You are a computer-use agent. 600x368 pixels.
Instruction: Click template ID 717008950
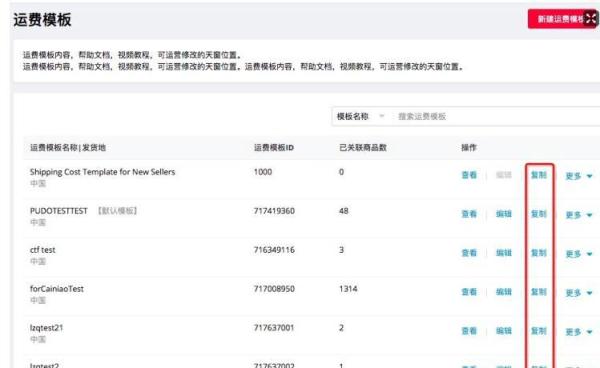pos(274,289)
